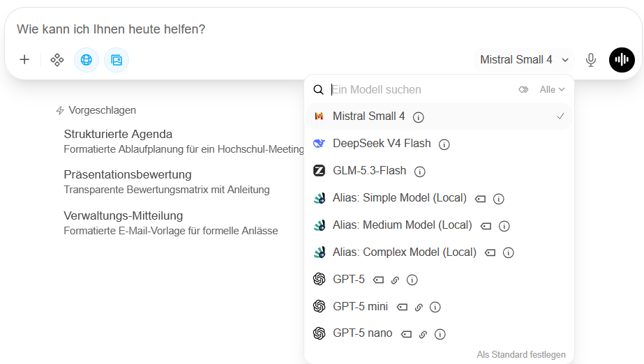Click the plus attachment icon
The width and height of the screenshot is (644, 364).
(24, 60)
